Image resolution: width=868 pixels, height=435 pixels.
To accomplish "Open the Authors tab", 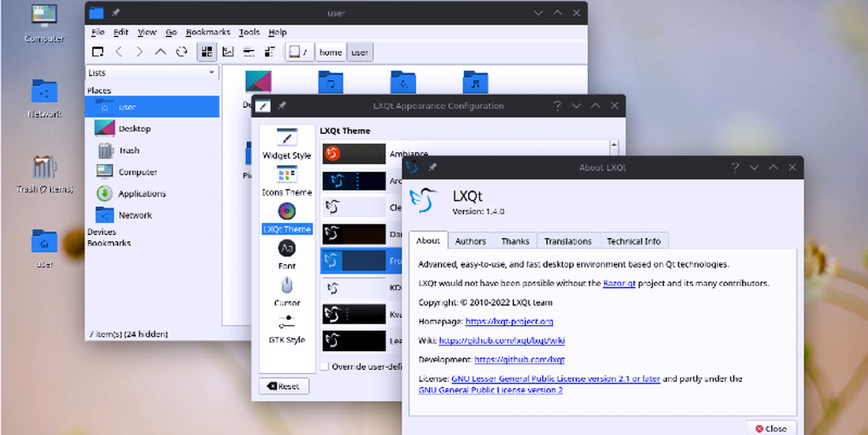I will click(470, 241).
